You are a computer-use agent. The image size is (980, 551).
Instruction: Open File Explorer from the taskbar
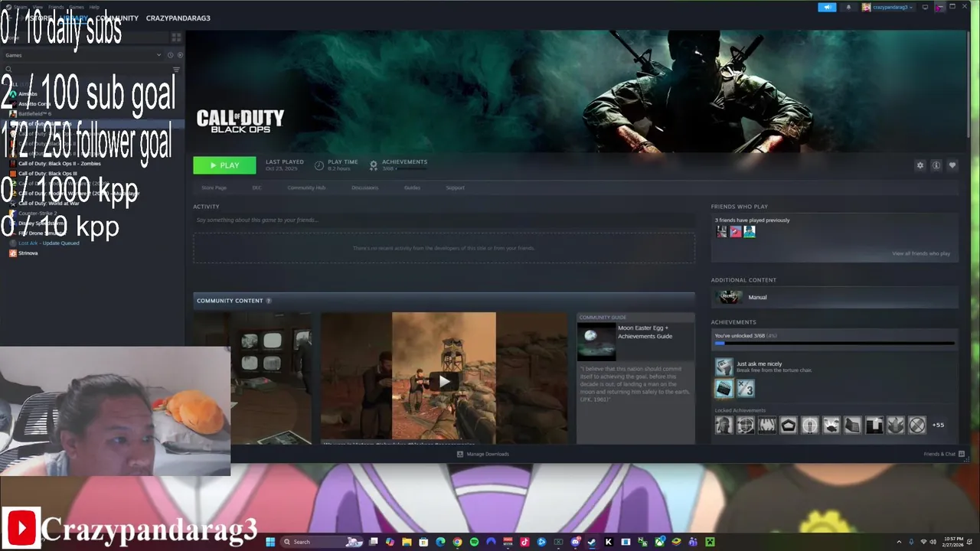coord(407,542)
